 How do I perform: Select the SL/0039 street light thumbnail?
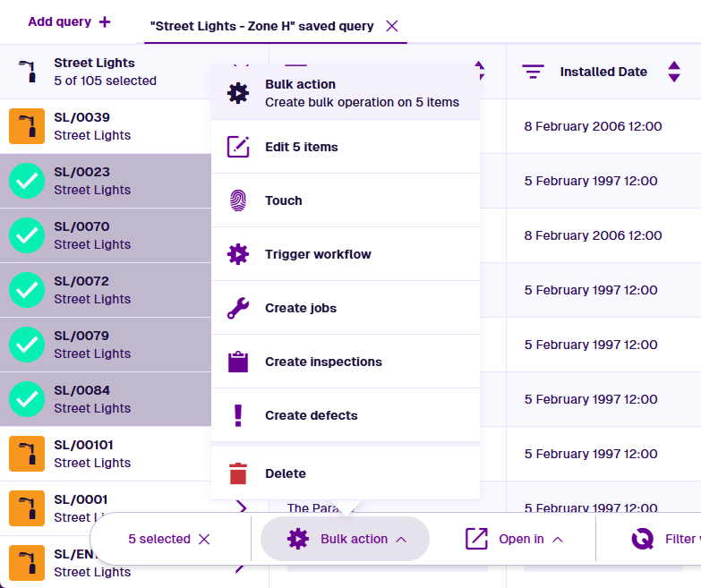pos(27,126)
